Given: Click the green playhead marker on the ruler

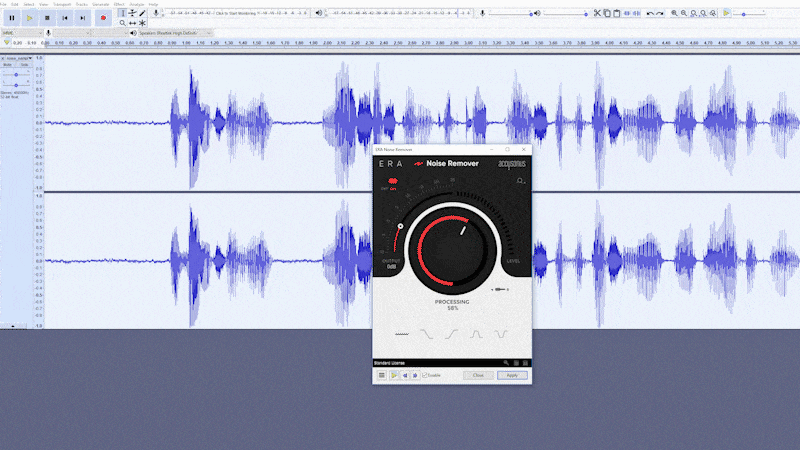Looking at the screenshot, I should (7, 43).
